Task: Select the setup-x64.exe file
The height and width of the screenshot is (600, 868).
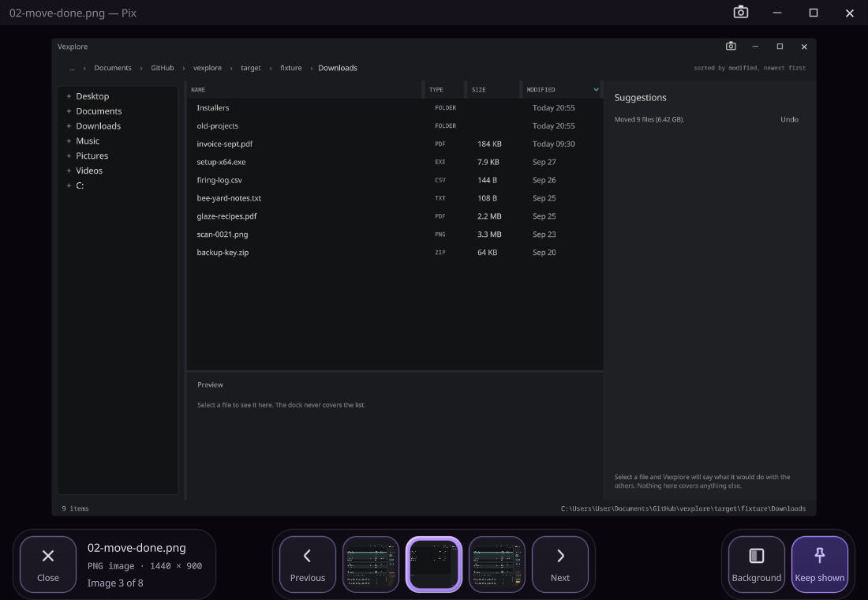Action: (395, 162)
